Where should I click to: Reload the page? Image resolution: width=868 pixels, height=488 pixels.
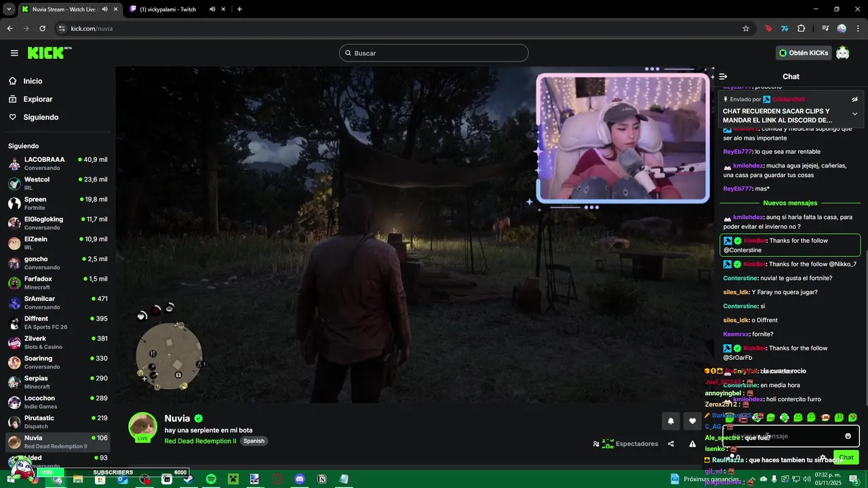pyautogui.click(x=42, y=28)
